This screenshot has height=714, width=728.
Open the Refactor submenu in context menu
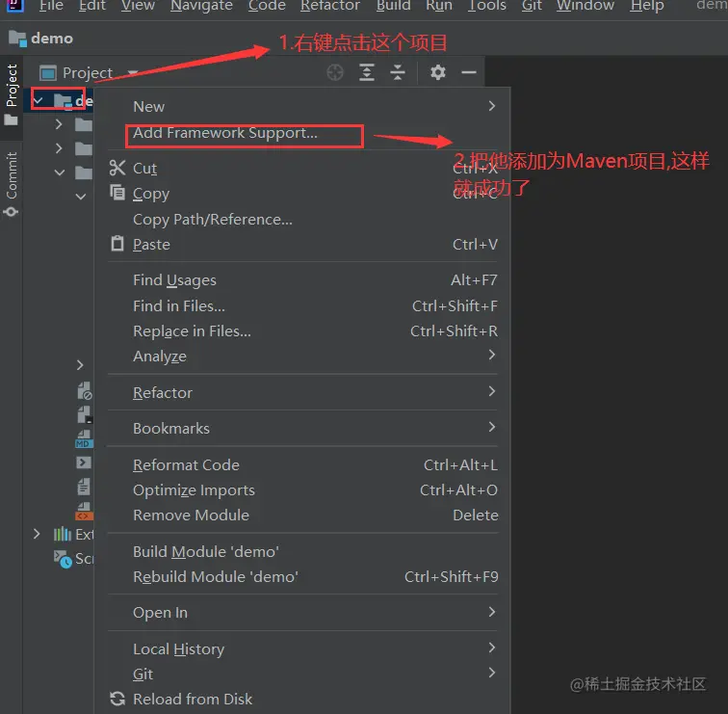click(x=302, y=392)
